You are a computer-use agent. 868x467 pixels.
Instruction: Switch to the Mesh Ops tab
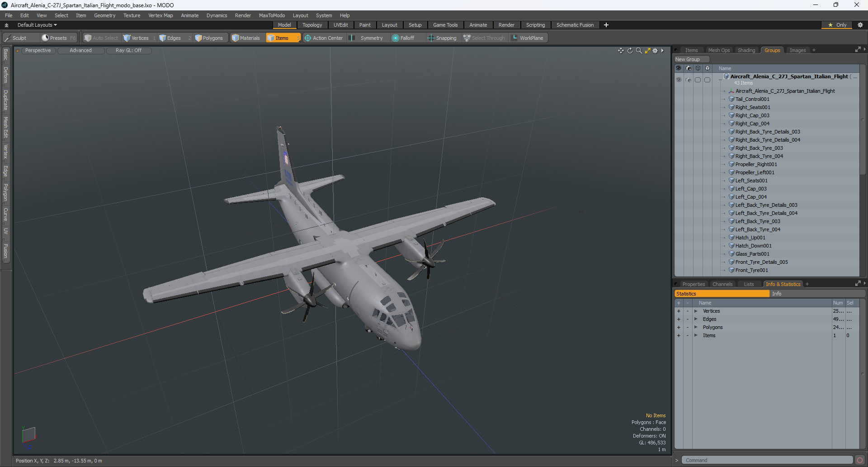[719, 50]
